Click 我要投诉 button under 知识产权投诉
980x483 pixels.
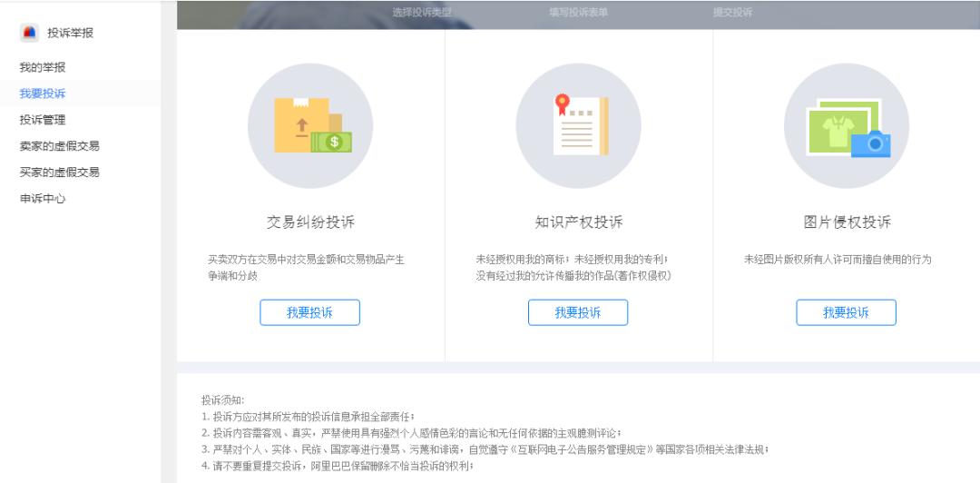pyautogui.click(x=578, y=313)
